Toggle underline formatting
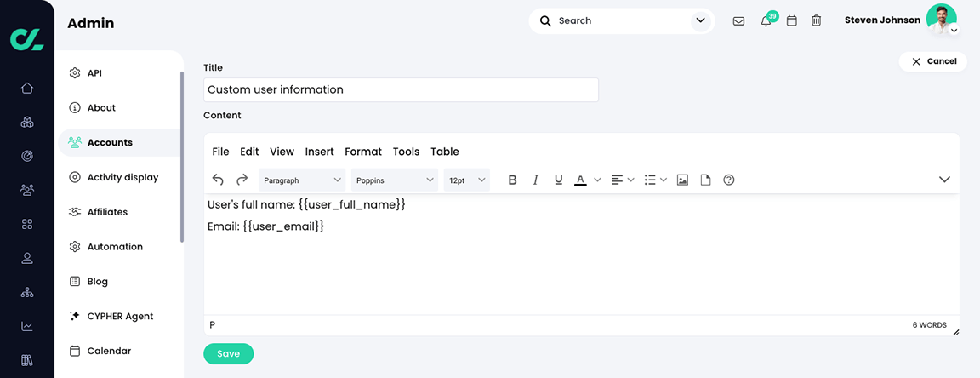 click(559, 180)
